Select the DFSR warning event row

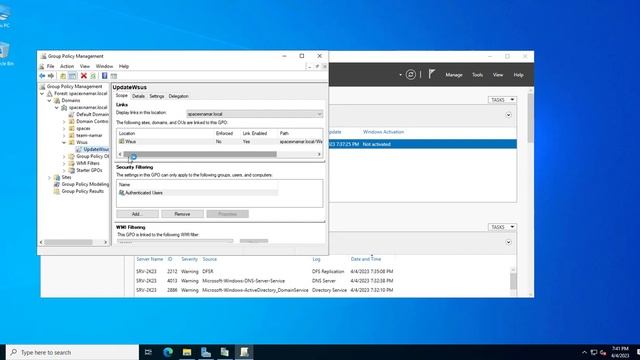click(265, 271)
